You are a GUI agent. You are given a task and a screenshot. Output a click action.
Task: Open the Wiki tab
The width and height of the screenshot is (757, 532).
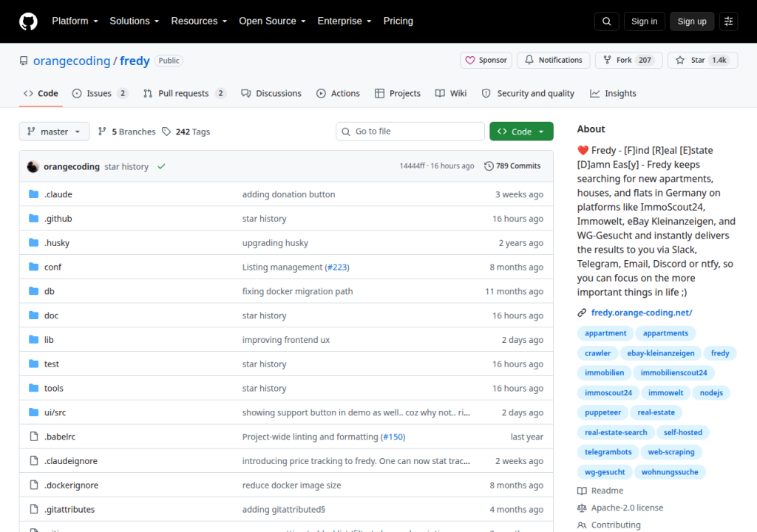(451, 93)
